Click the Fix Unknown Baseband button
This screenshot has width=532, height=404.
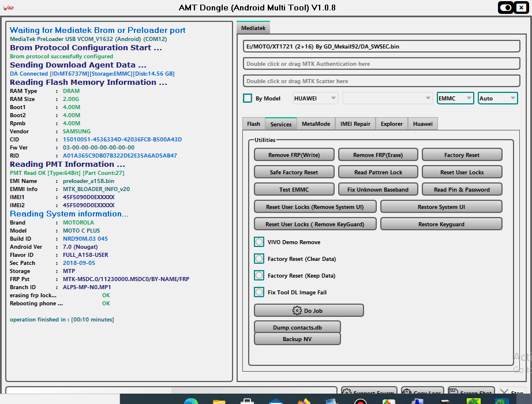[378, 189]
